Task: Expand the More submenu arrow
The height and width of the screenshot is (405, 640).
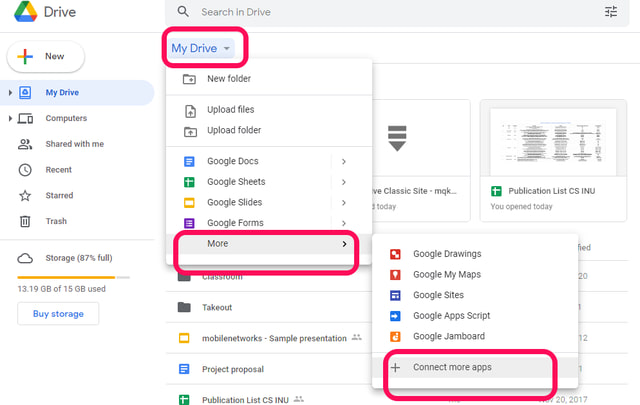Action: [x=344, y=244]
